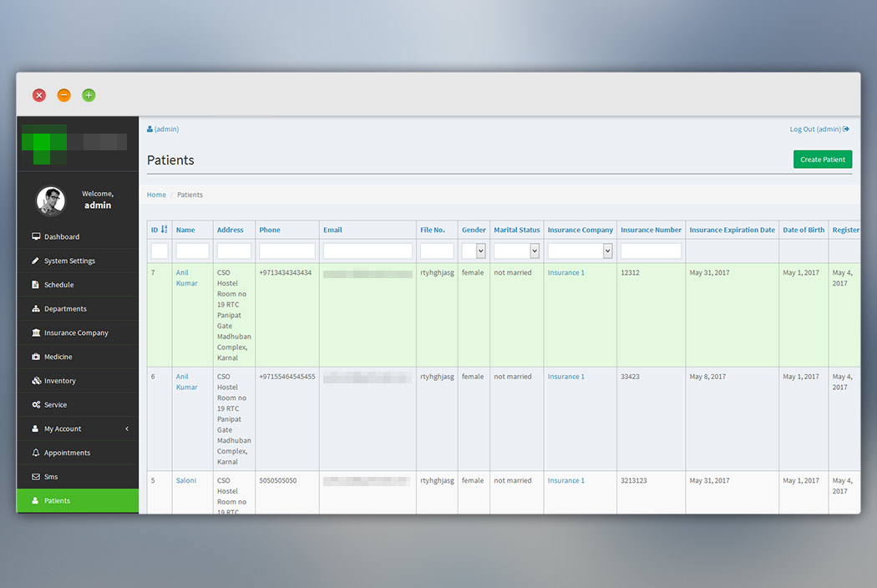The image size is (877, 588).
Task: Click the Appointments bell icon
Action: 36,453
